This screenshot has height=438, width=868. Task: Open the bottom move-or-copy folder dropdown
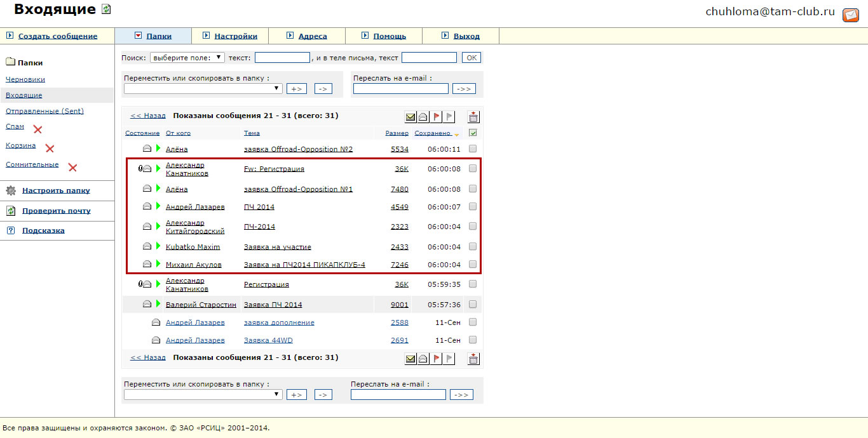[203, 394]
